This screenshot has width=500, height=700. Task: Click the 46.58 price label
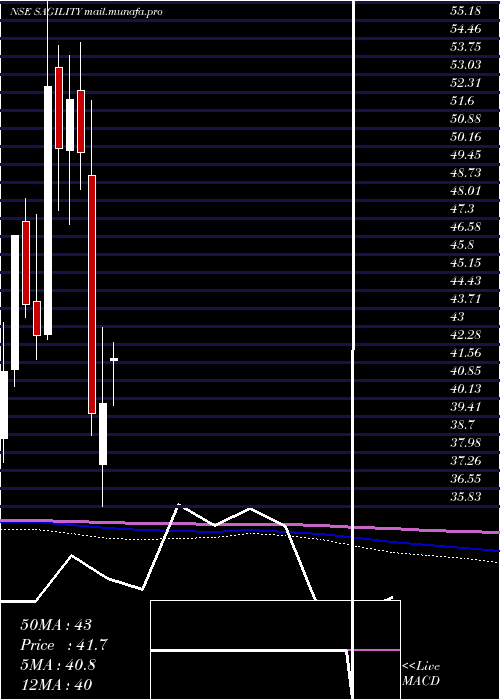[x=466, y=226]
